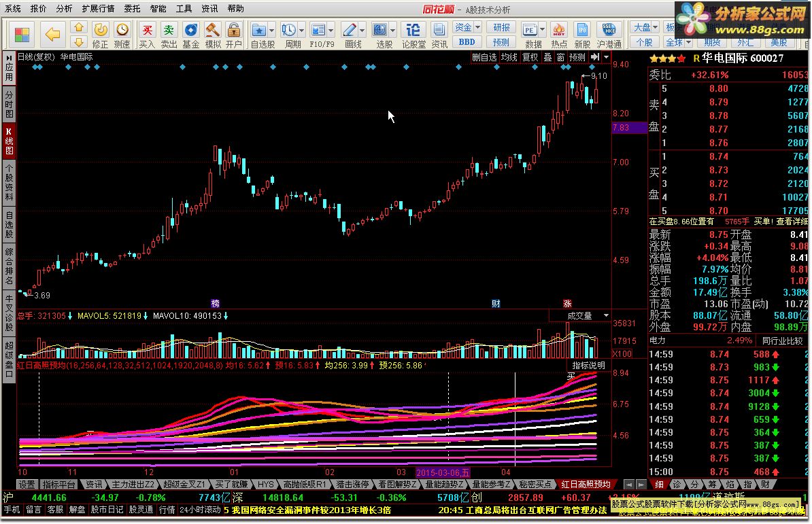Image resolution: width=812 pixels, height=524 pixels.
Task: Toggle 窗 multi-window mode
Action: (x=560, y=57)
